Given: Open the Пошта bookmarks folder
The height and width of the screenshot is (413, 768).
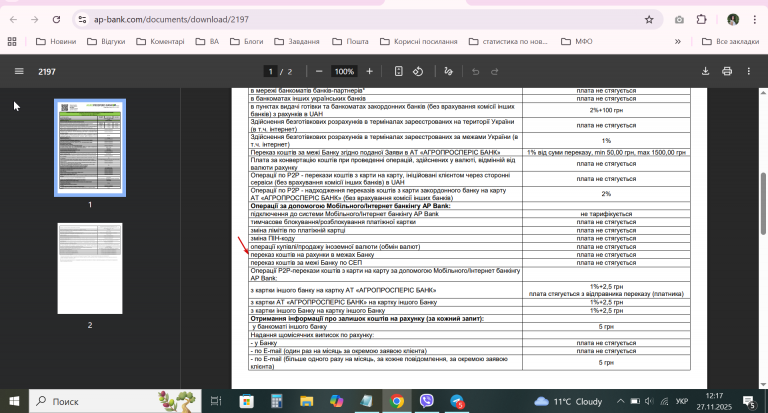Looking at the screenshot, I should click(x=350, y=42).
